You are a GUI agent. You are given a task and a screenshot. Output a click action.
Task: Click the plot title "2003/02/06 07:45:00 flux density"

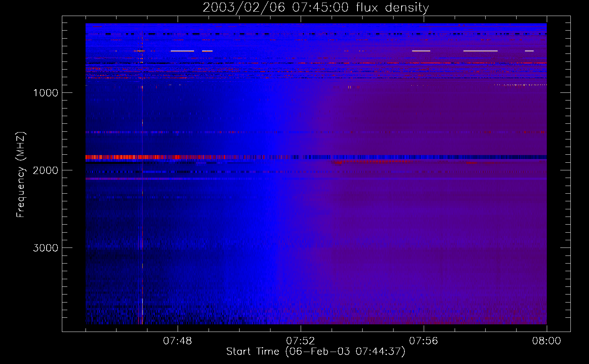[x=316, y=8]
